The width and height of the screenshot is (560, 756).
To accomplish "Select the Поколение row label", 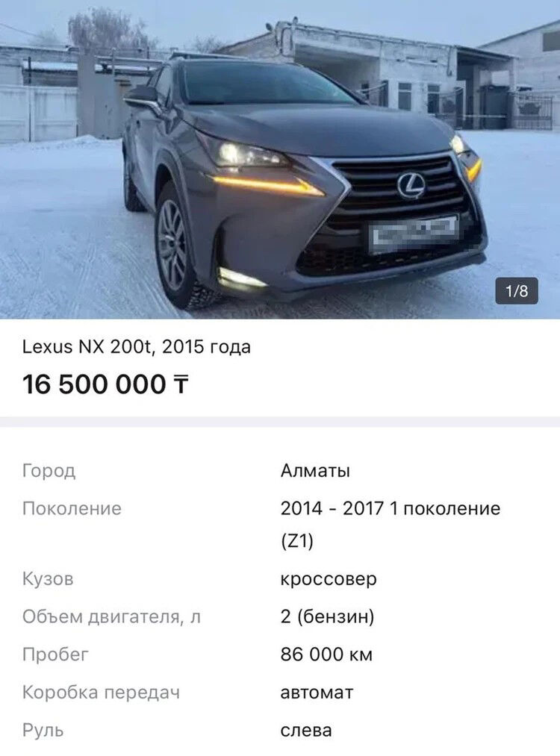I will [x=72, y=508].
